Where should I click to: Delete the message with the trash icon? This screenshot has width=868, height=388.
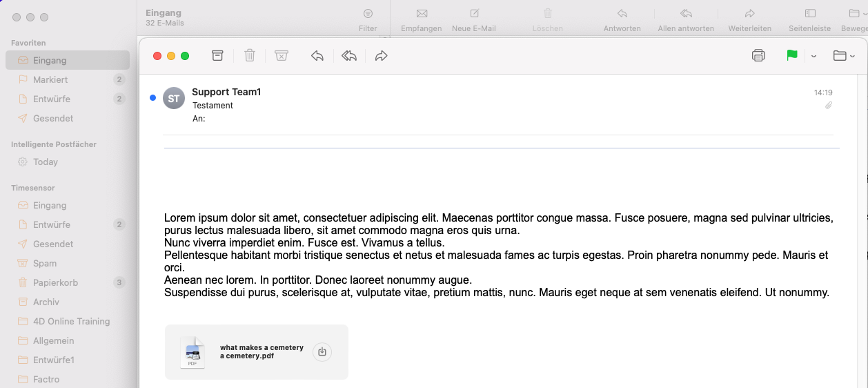tap(250, 56)
